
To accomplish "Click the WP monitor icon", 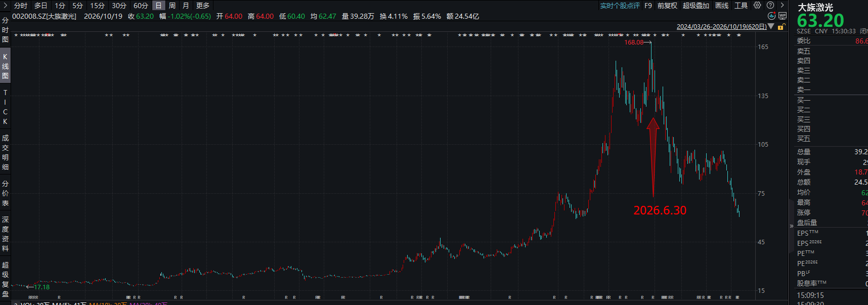I will tap(783, 16).
